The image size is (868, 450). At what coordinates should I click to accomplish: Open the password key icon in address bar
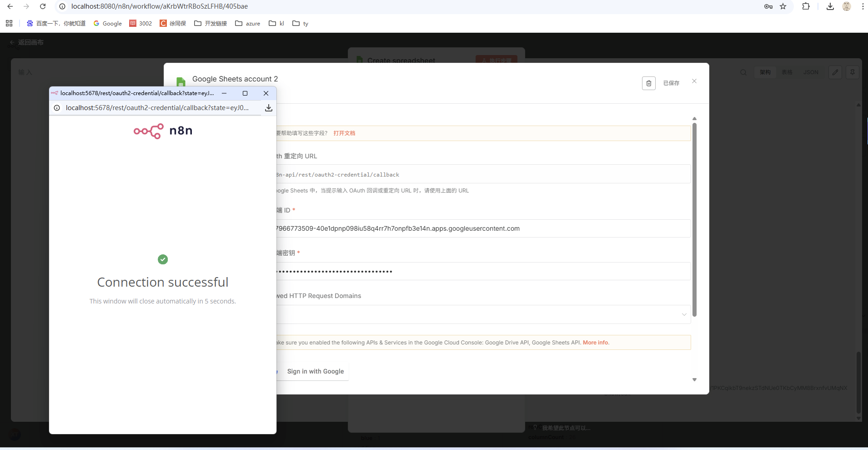(768, 6)
